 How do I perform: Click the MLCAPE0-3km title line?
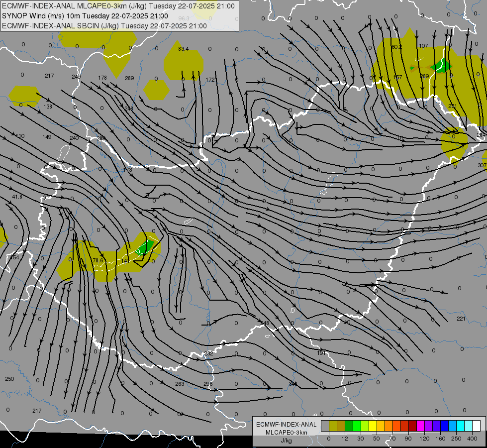point(118,6)
